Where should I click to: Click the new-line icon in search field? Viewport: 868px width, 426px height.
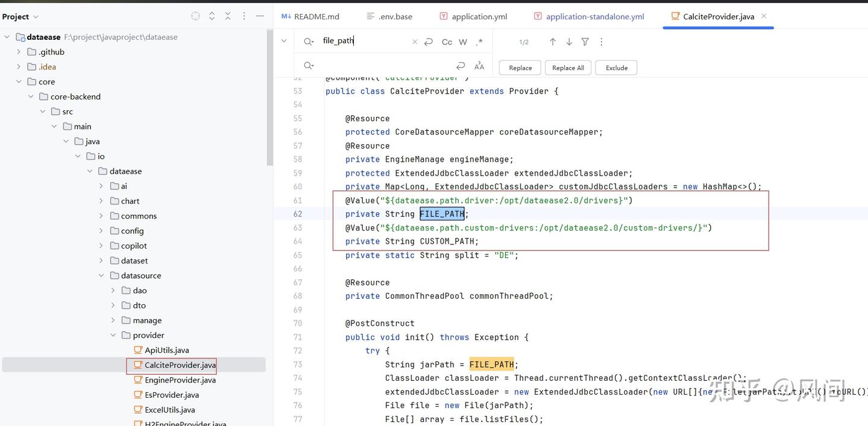(428, 42)
